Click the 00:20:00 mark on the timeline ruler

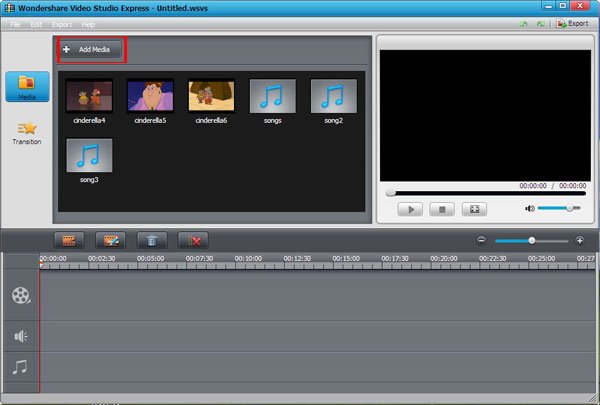click(x=443, y=258)
